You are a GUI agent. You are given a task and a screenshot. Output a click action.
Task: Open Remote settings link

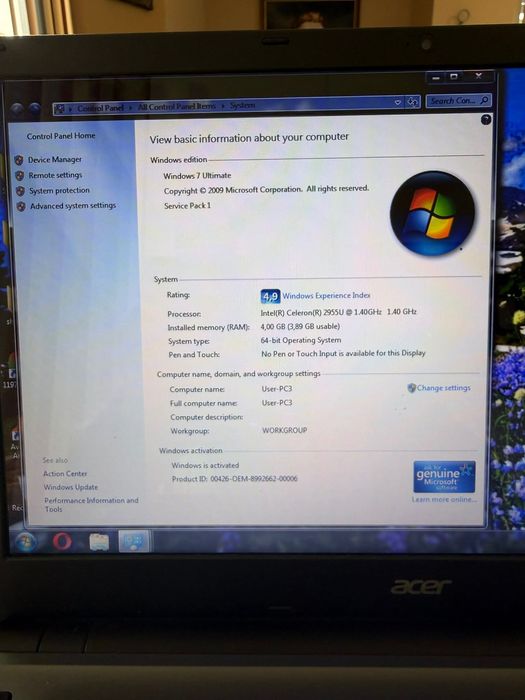[x=55, y=175]
